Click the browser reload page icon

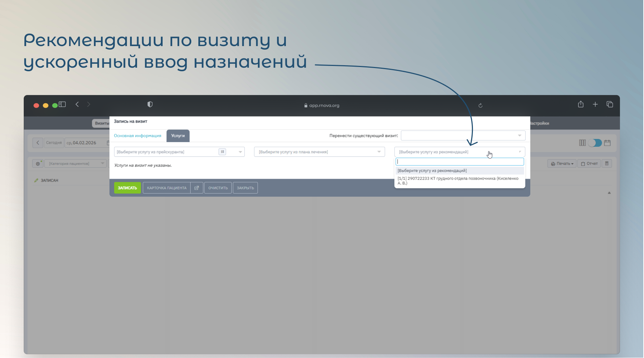tap(480, 106)
